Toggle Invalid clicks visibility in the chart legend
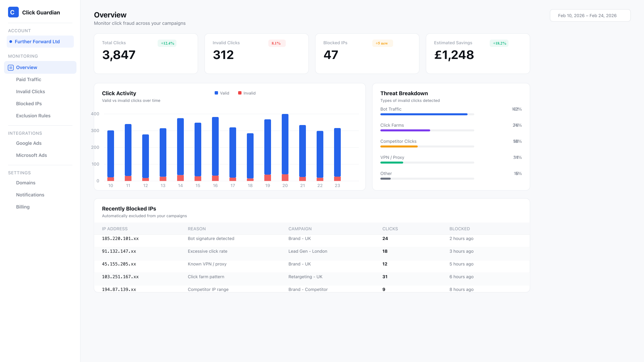 (247, 93)
